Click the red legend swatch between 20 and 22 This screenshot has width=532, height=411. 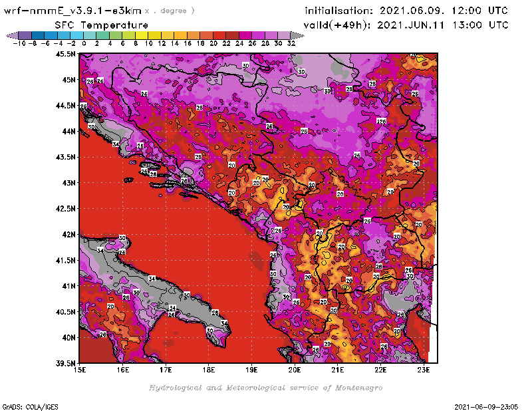219,35
